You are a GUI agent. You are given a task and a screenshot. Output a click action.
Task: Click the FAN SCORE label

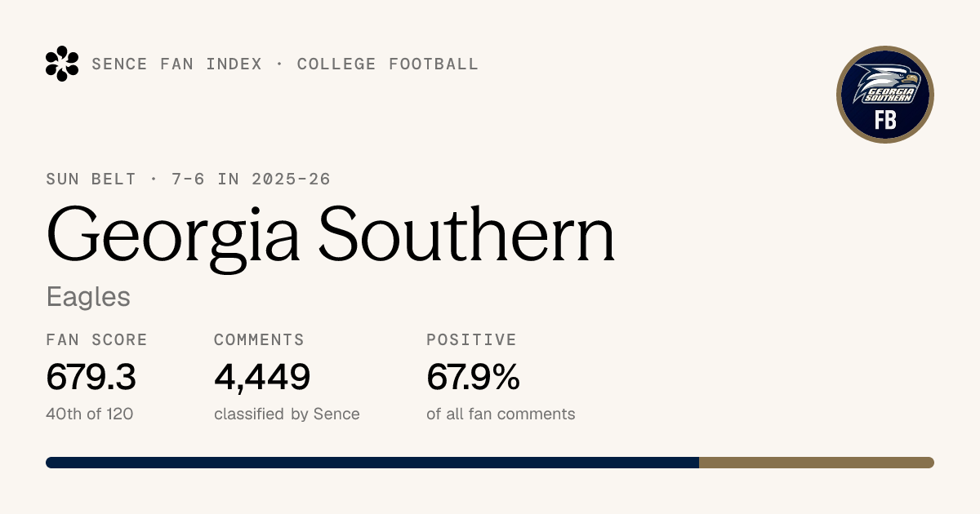pyautogui.click(x=97, y=339)
